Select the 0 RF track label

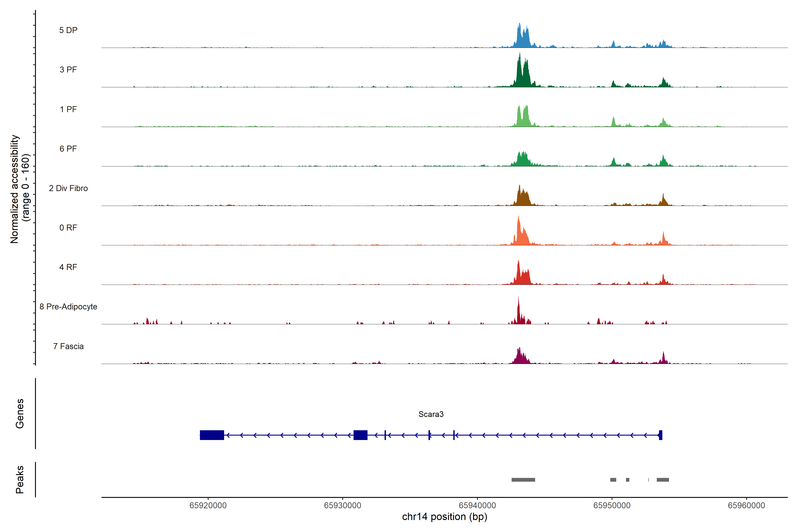click(x=68, y=228)
